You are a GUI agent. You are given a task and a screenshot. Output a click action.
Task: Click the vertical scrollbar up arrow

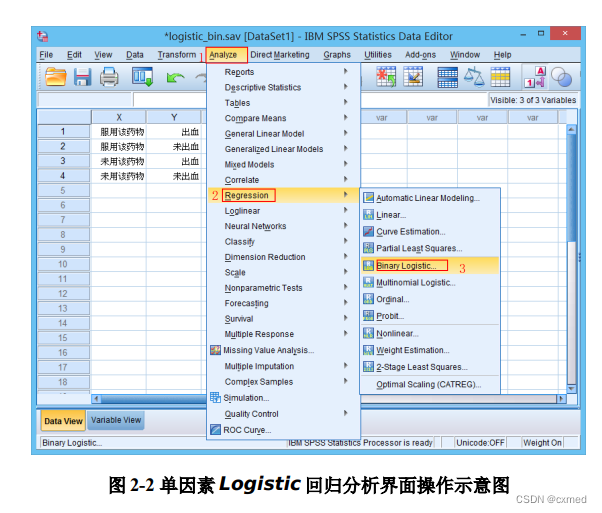click(572, 130)
